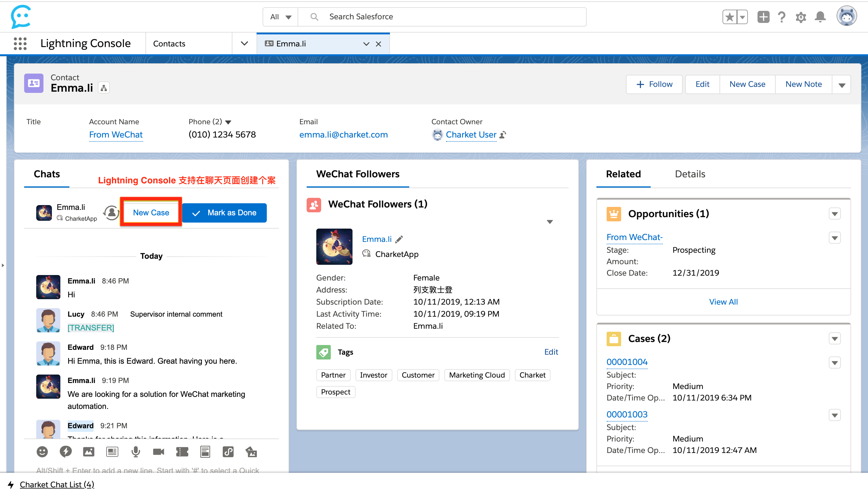The width and height of the screenshot is (868, 497).
Task: Open the App Launcher grid icon
Action: pos(20,44)
